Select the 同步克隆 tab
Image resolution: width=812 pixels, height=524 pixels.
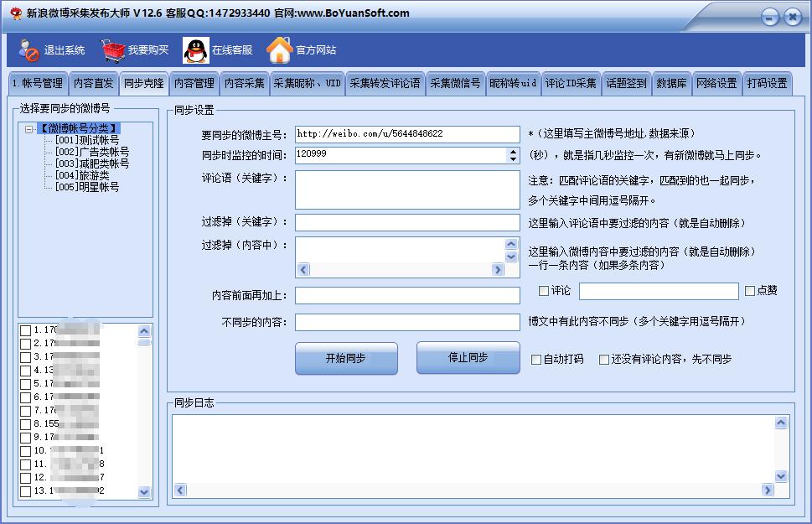(143, 84)
